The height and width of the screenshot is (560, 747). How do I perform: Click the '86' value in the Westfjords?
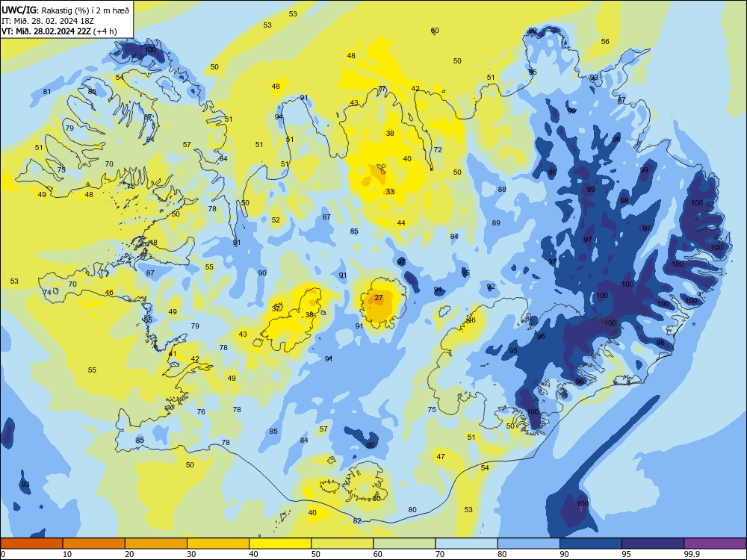pyautogui.click(x=92, y=91)
